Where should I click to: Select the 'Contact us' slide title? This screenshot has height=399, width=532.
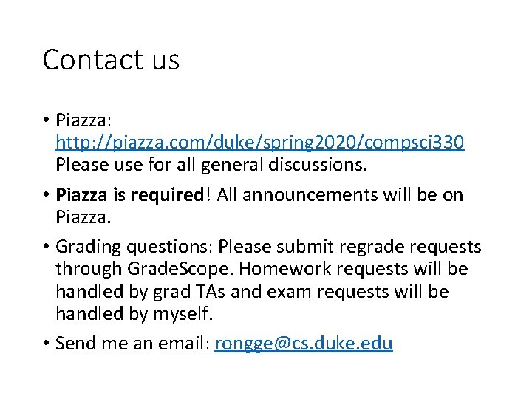coord(111,60)
